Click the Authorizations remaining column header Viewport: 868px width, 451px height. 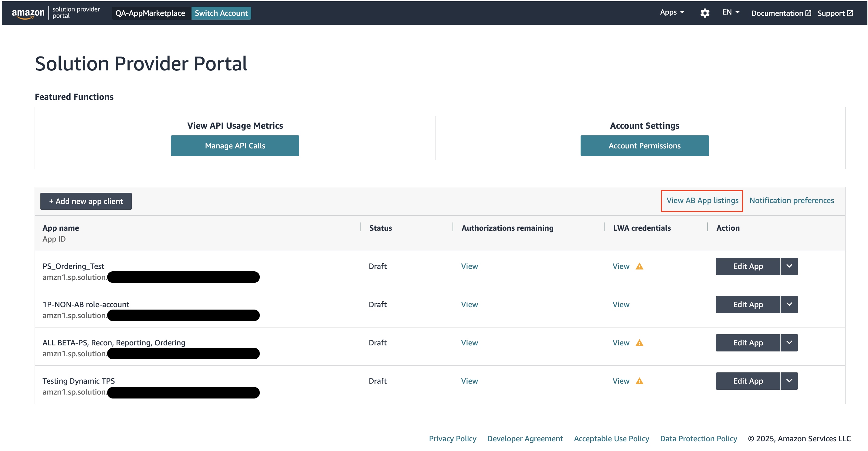(x=507, y=228)
